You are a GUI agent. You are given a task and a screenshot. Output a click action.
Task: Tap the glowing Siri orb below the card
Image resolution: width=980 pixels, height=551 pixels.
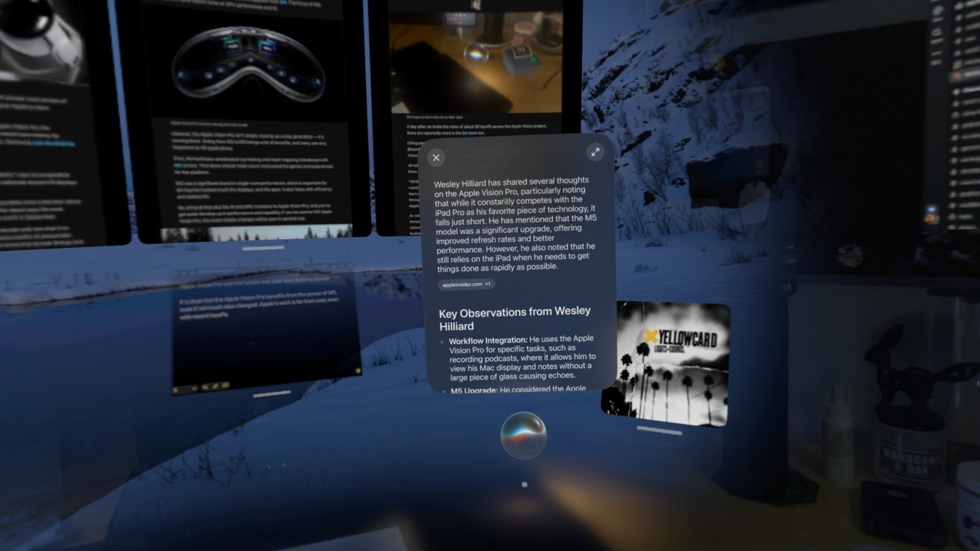(523, 435)
